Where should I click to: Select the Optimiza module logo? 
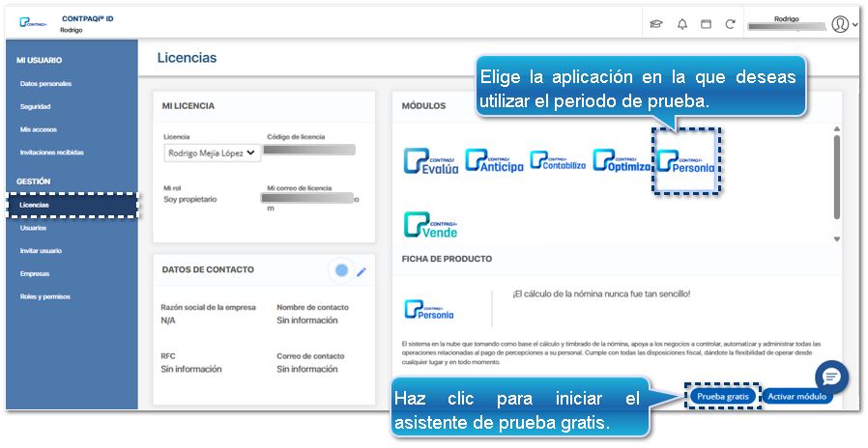pyautogui.click(x=622, y=160)
